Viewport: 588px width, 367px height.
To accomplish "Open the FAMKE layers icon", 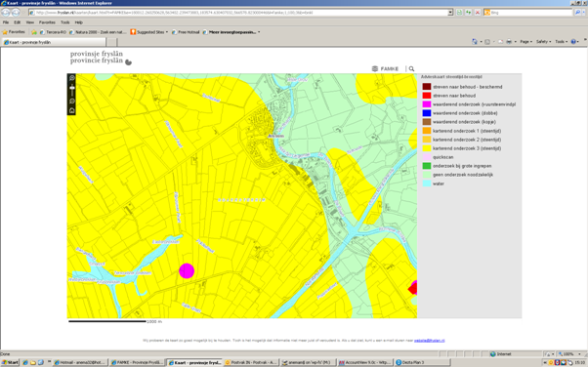I will (x=375, y=69).
